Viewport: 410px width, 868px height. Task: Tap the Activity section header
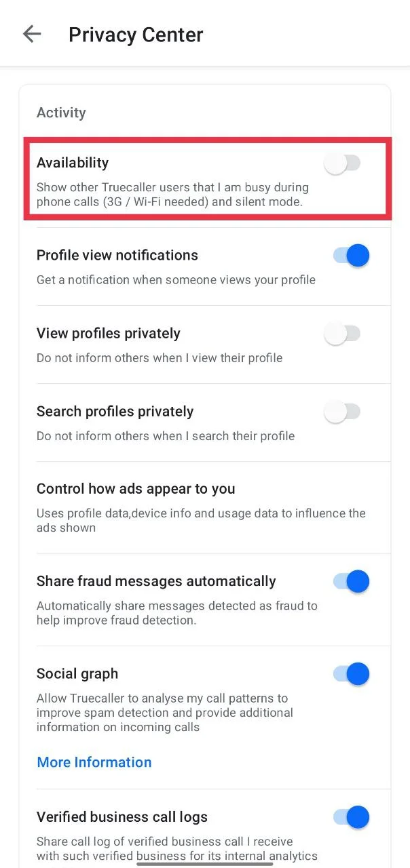point(61,113)
